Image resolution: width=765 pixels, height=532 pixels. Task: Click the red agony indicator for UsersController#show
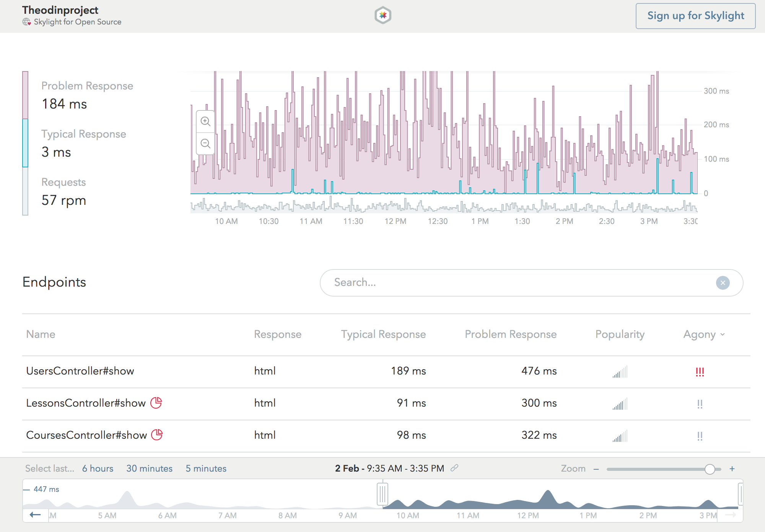click(700, 371)
